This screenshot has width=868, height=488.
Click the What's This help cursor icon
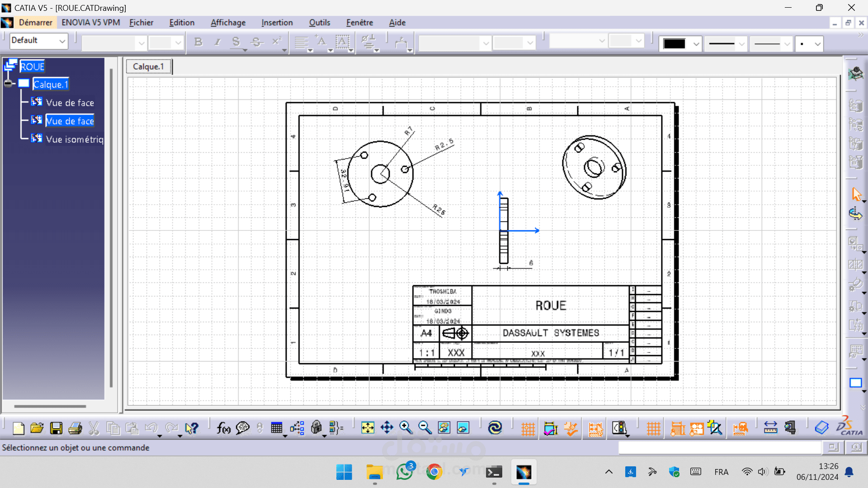[192, 428]
